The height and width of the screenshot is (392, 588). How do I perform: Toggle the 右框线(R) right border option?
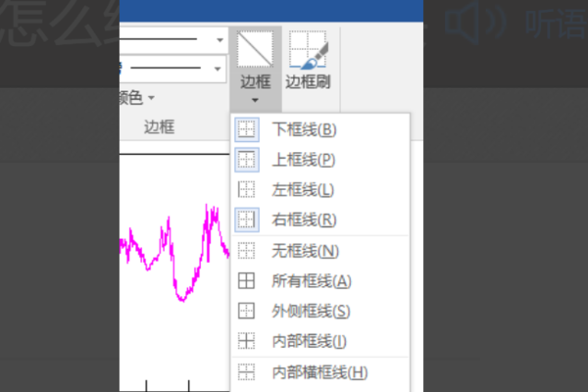click(x=247, y=220)
